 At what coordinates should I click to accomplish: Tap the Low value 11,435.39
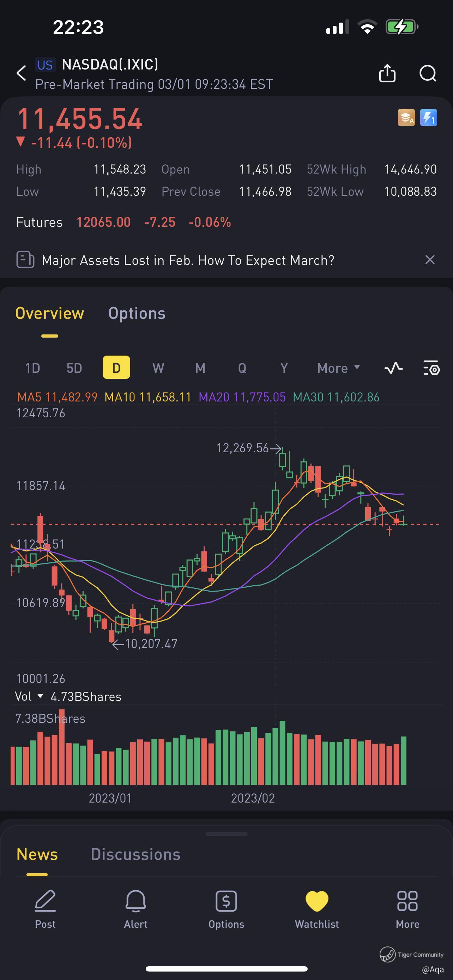(120, 191)
